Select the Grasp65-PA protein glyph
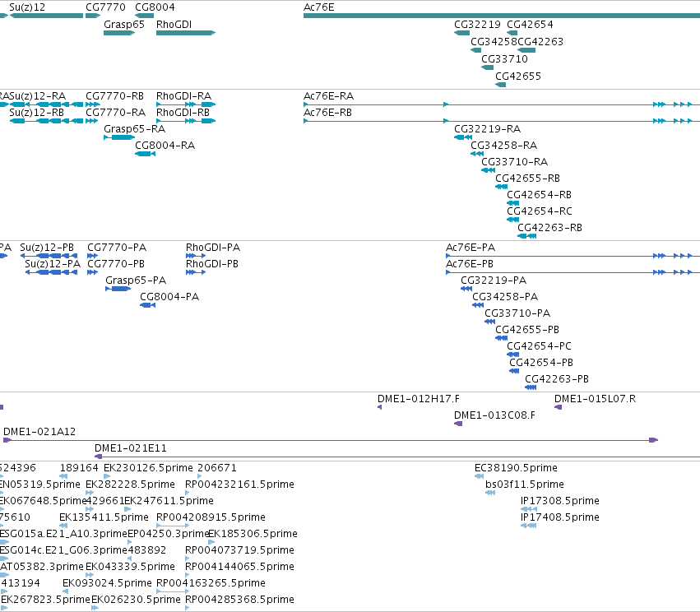The image size is (700, 612). tap(118, 289)
